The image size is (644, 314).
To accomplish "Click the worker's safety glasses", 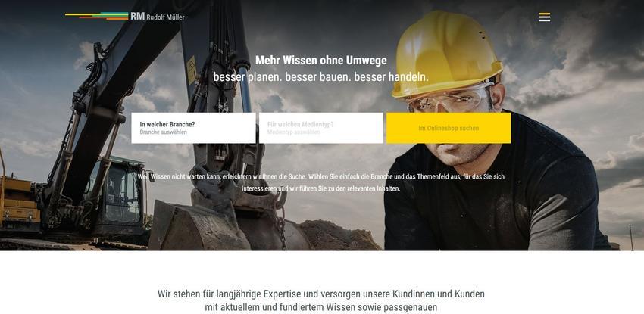I will (450, 98).
